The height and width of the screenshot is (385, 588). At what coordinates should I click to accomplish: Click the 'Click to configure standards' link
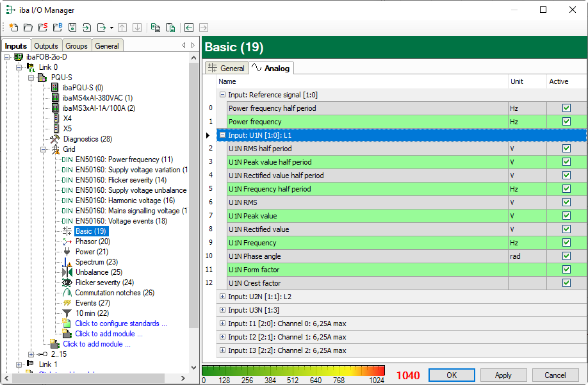click(120, 324)
